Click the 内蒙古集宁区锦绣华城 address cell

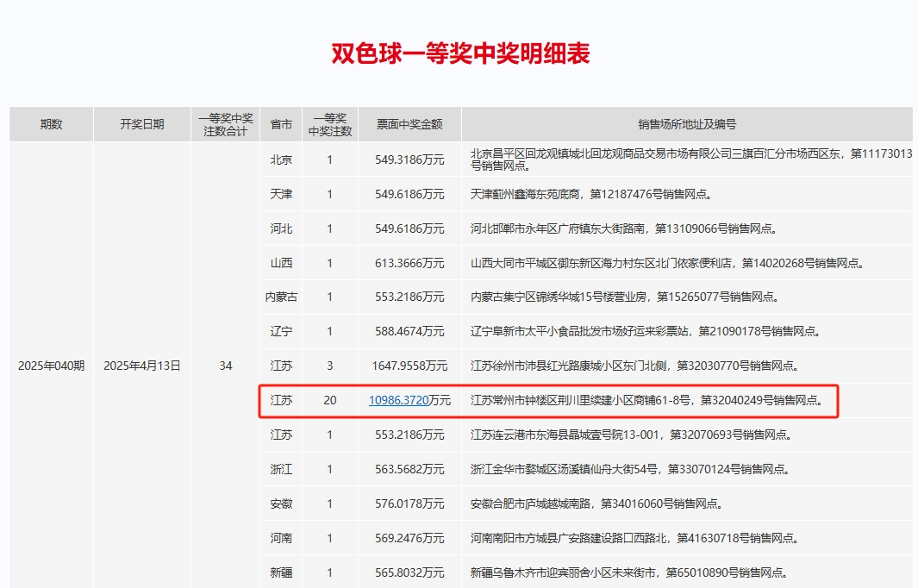(x=687, y=297)
